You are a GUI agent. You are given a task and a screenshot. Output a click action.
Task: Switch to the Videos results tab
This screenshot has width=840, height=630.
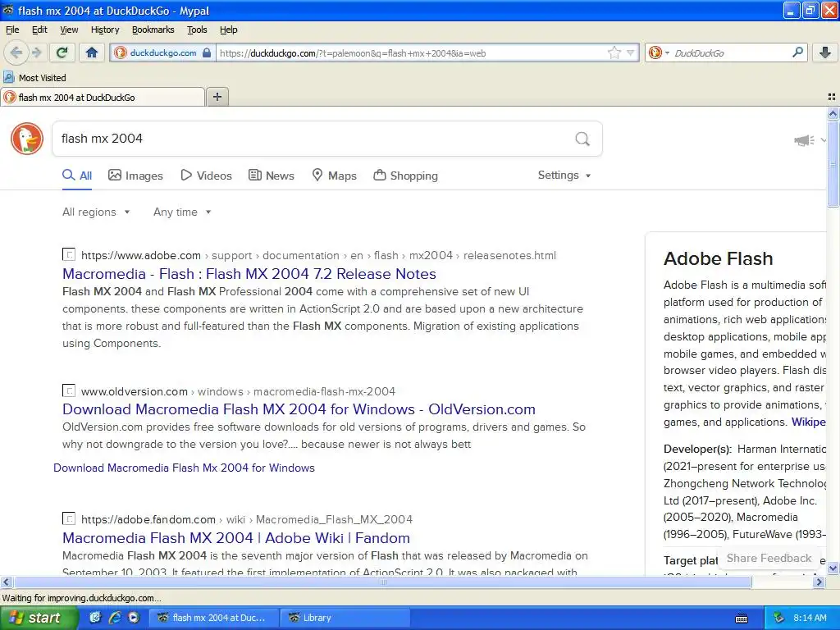click(x=206, y=176)
